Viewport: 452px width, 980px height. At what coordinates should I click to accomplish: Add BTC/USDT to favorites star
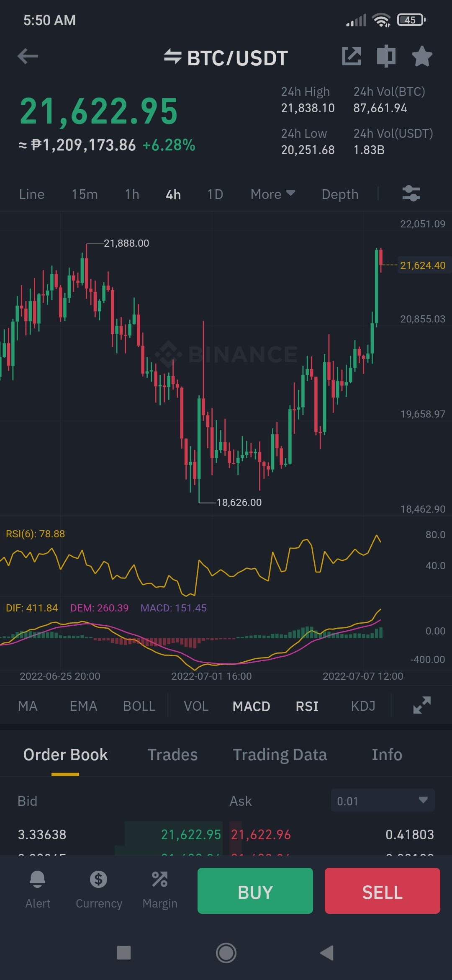[421, 56]
